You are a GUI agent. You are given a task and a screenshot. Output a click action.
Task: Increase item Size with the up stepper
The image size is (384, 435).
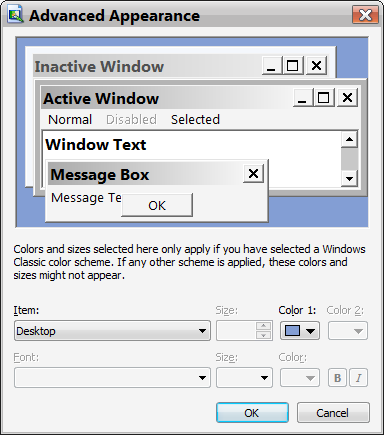[264, 326]
